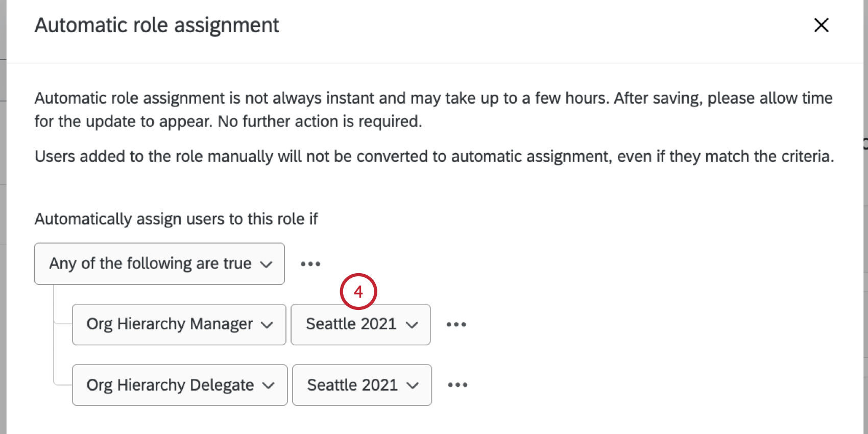Click chevron arrow beside Org Hierarchy Delegate
The height and width of the screenshot is (434, 868).
[269, 385]
